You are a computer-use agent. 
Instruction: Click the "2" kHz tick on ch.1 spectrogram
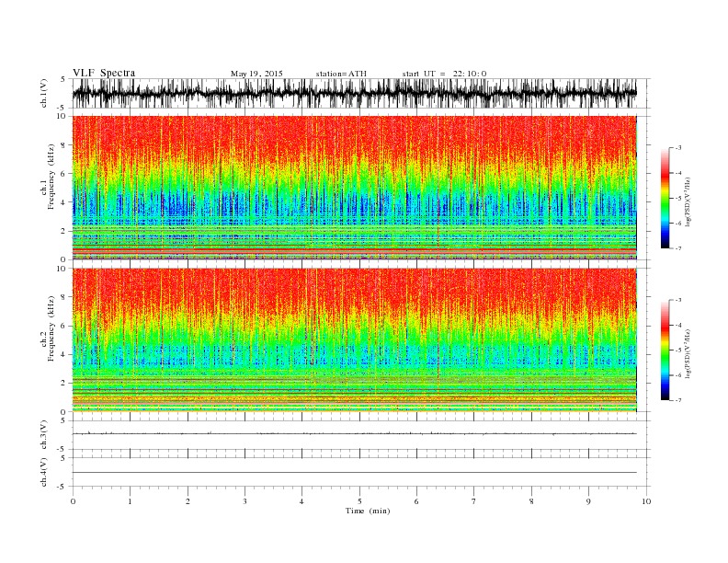[x=63, y=231]
